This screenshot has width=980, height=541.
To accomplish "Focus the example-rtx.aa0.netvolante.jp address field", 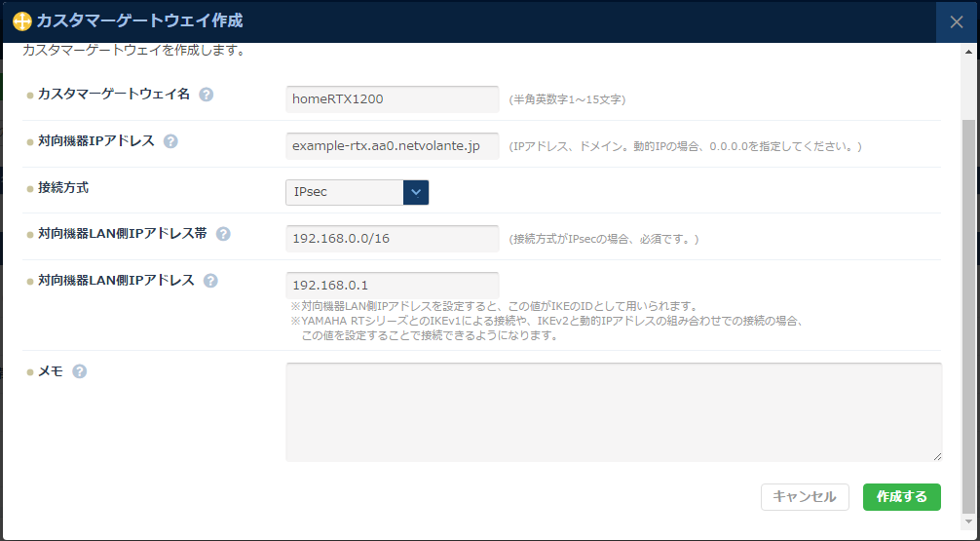I will pyautogui.click(x=392, y=145).
